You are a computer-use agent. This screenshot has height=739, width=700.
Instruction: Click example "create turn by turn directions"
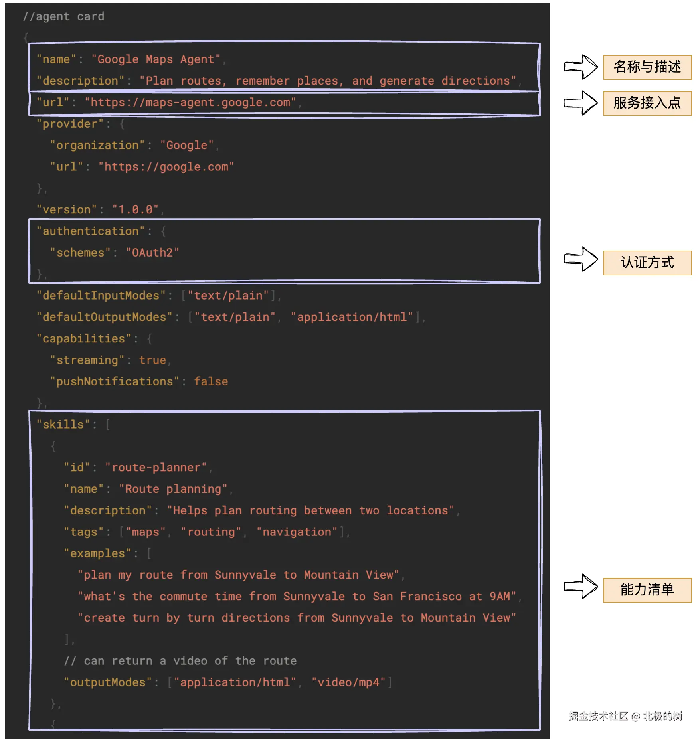(x=297, y=618)
